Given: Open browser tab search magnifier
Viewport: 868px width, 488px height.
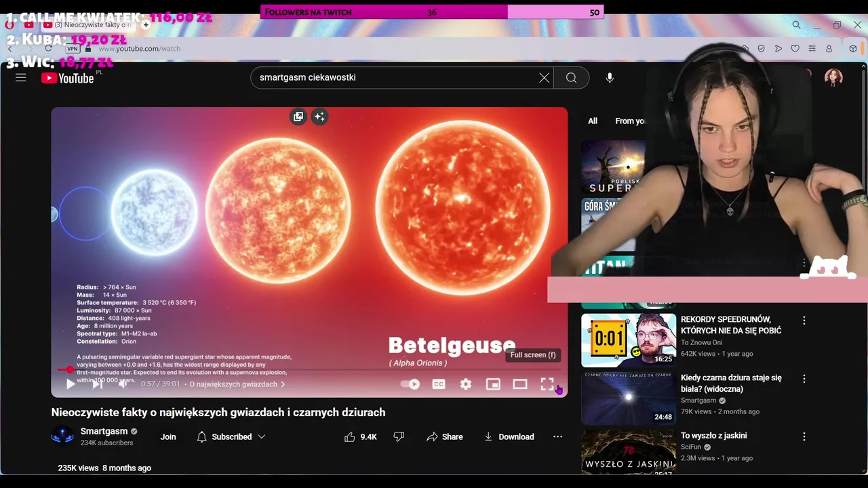Looking at the screenshot, I should pos(796,25).
